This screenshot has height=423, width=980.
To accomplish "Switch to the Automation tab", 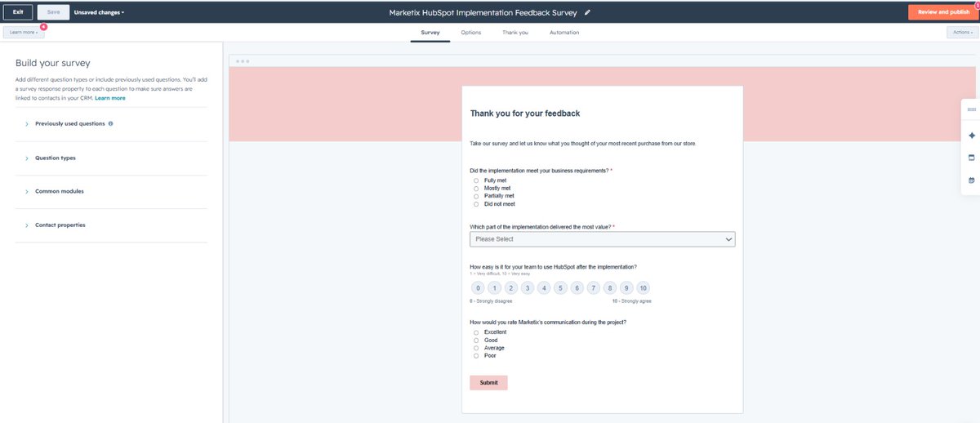I will [564, 33].
